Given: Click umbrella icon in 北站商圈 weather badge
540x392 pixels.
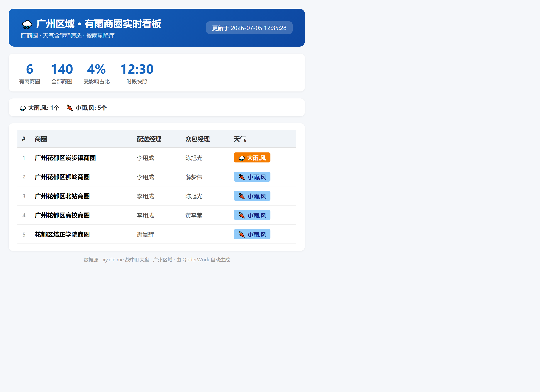Looking at the screenshot, I should pyautogui.click(x=242, y=196).
